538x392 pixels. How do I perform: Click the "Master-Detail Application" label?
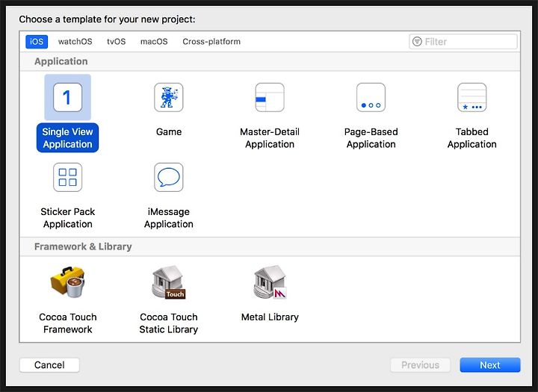(x=270, y=138)
